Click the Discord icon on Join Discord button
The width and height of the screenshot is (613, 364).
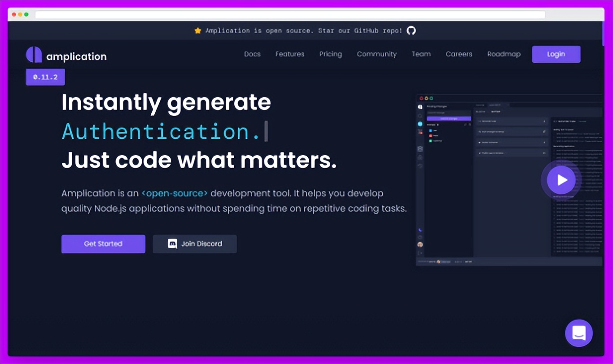tap(172, 244)
